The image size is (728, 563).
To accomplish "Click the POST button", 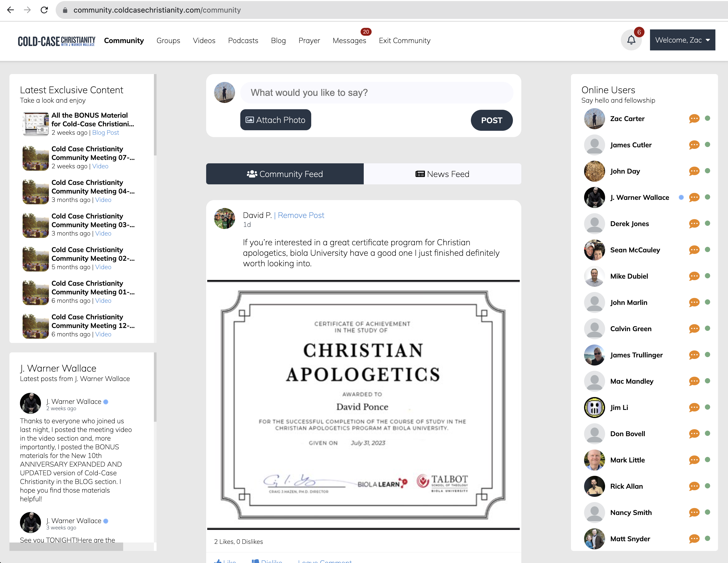I will [491, 120].
